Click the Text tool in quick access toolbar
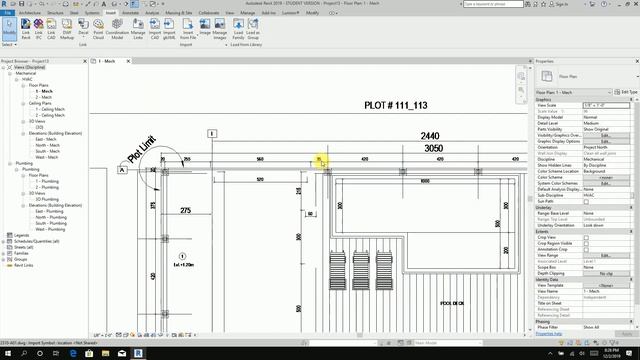Image resolution: width=640 pixels, height=360 pixels. click(104, 4)
